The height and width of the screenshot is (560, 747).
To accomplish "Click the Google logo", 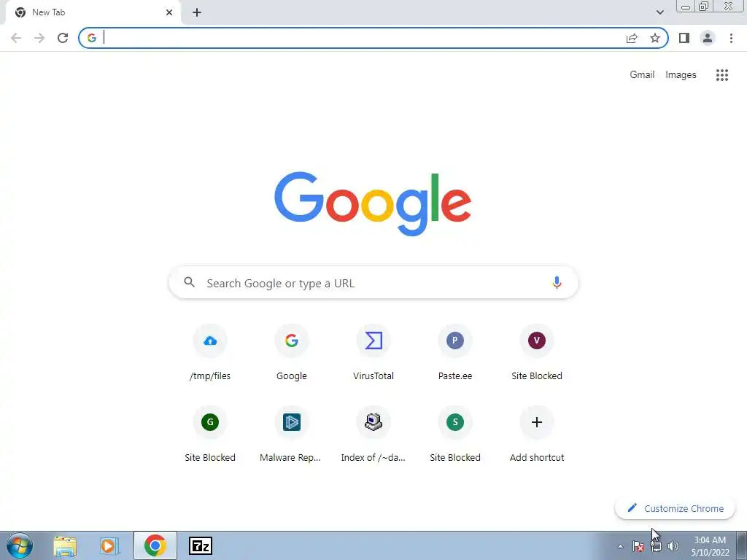I will pyautogui.click(x=373, y=204).
